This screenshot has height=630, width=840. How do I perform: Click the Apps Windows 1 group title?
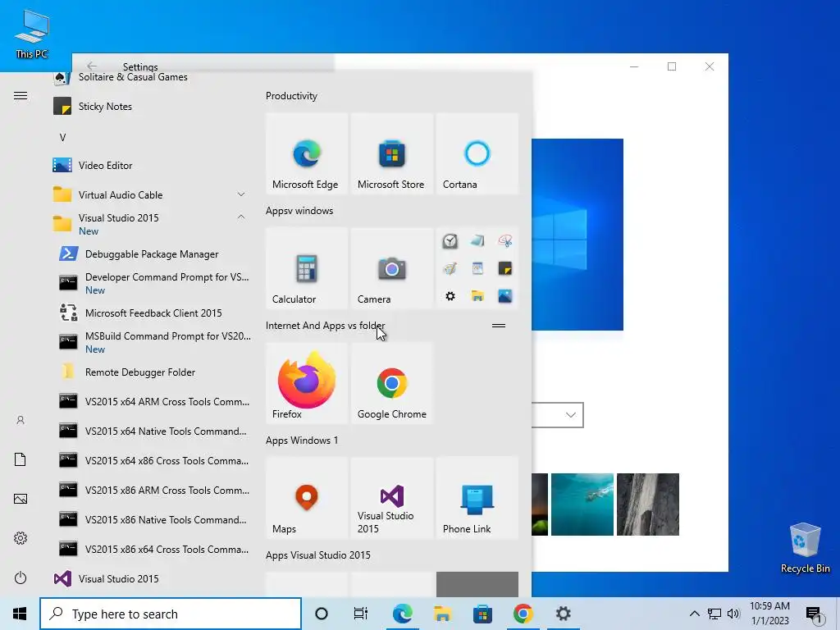tap(302, 441)
